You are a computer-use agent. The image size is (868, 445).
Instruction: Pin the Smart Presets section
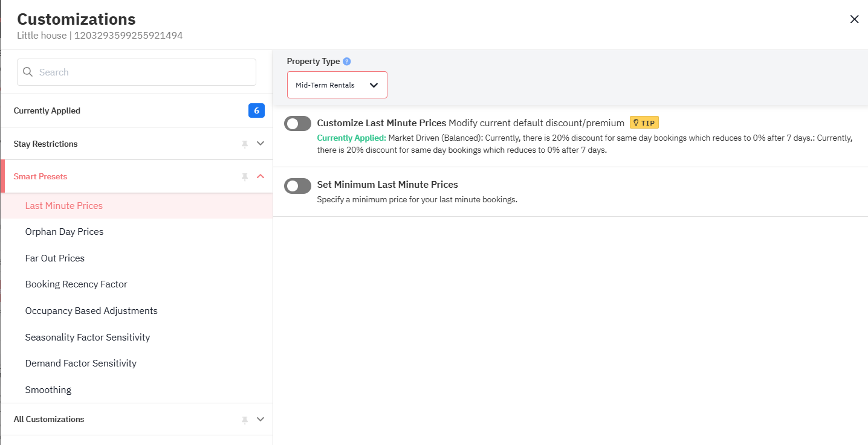tap(245, 176)
